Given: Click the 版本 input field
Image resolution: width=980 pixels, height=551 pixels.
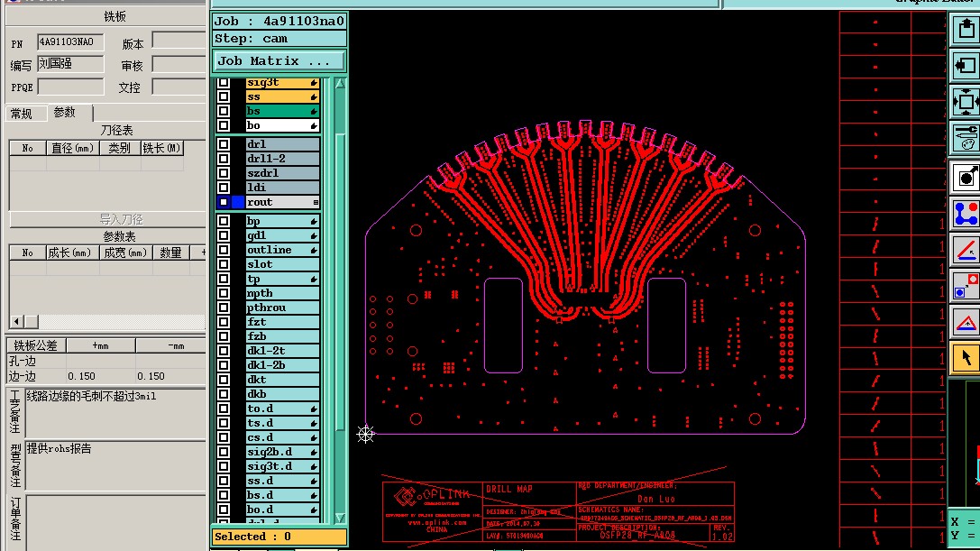Looking at the screenshot, I should pos(179,41).
